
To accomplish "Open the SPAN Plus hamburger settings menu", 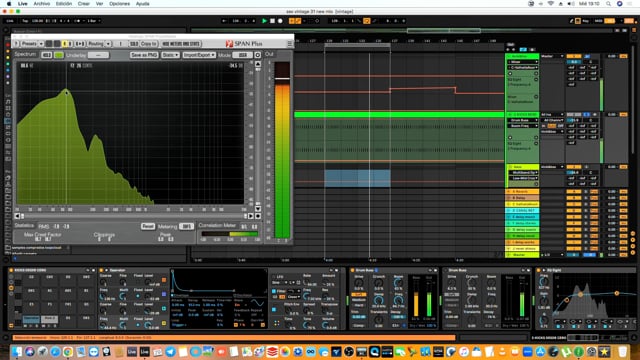I will [x=289, y=44].
